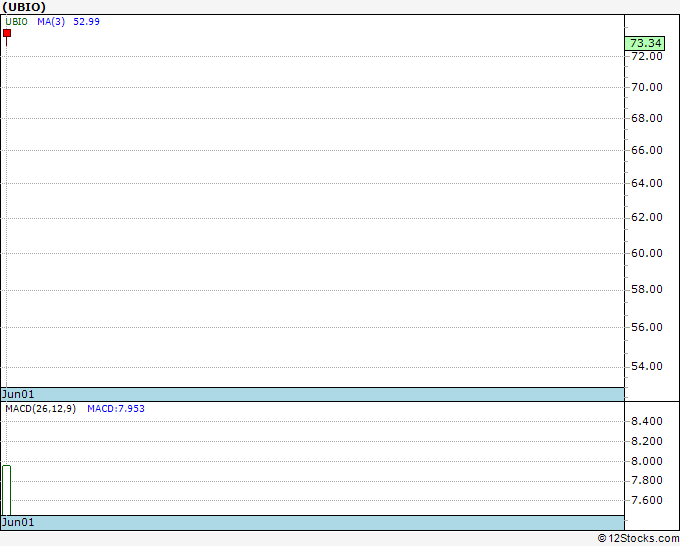Image resolution: width=680 pixels, height=546 pixels.
Task: Click the red UBIO candlestick marker
Action: [7, 33]
